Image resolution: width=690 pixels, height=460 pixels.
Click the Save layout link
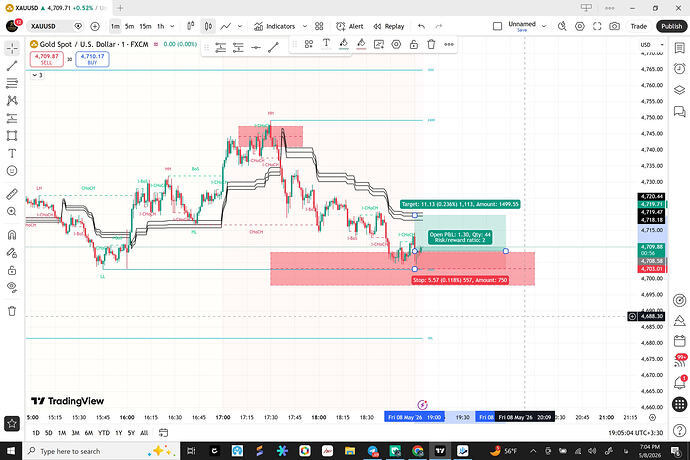pos(522,30)
